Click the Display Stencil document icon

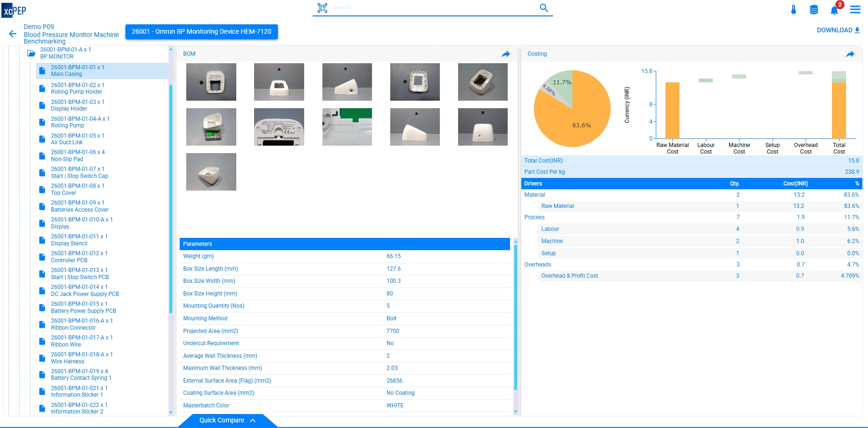[x=42, y=240]
